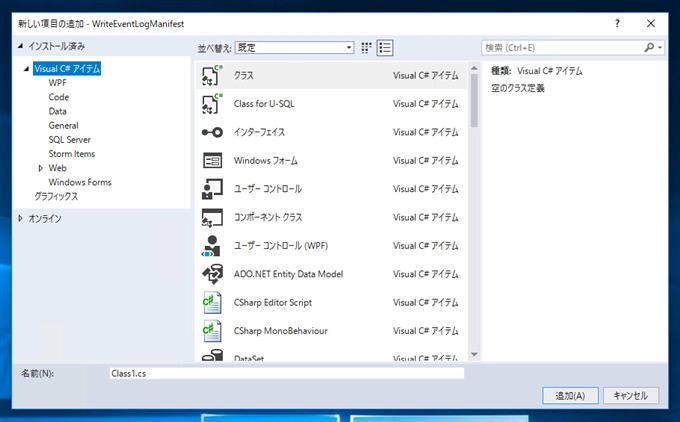The height and width of the screenshot is (422, 680).
Task: Click the 追加(A) button
Action: (570, 396)
